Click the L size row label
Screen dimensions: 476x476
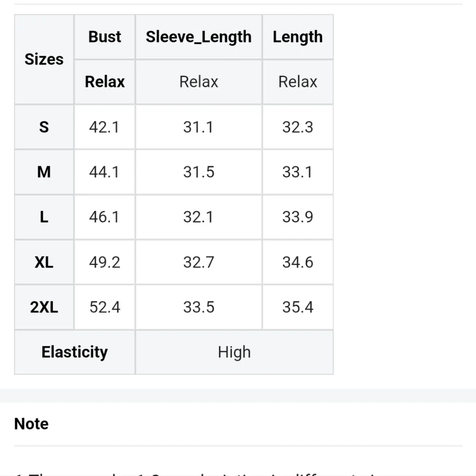(44, 217)
